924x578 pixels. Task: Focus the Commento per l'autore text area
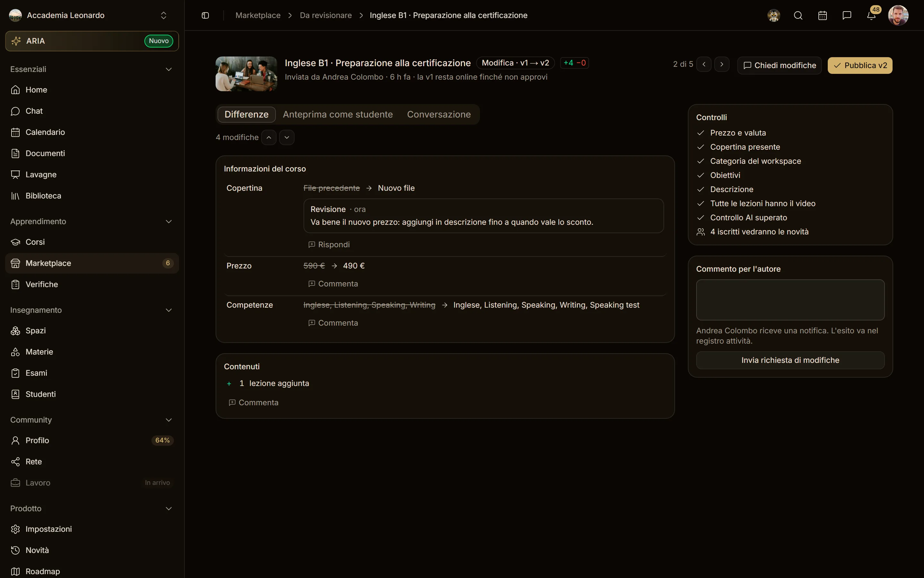pyautogui.click(x=790, y=300)
